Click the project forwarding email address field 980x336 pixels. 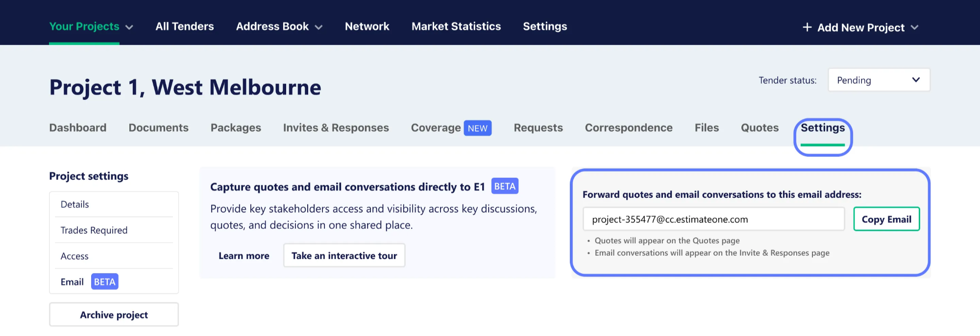pyautogui.click(x=713, y=219)
